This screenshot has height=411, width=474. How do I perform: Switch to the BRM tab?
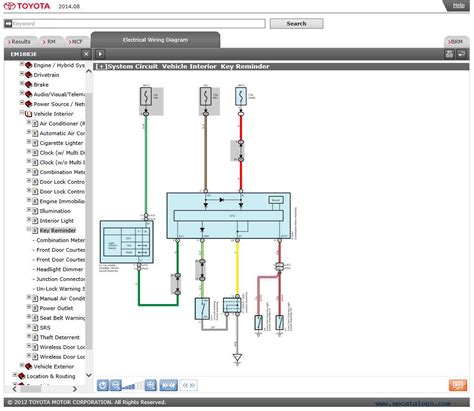(x=456, y=42)
